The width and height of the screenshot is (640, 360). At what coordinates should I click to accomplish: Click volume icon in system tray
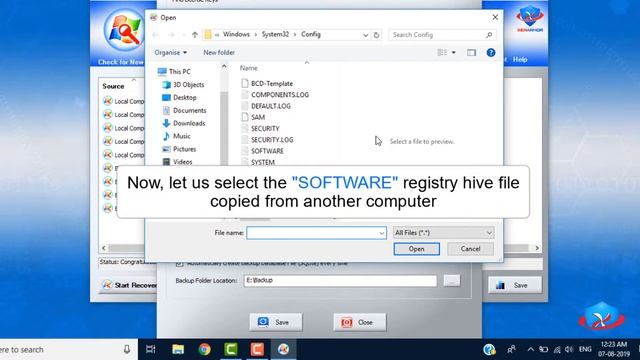[569, 349]
